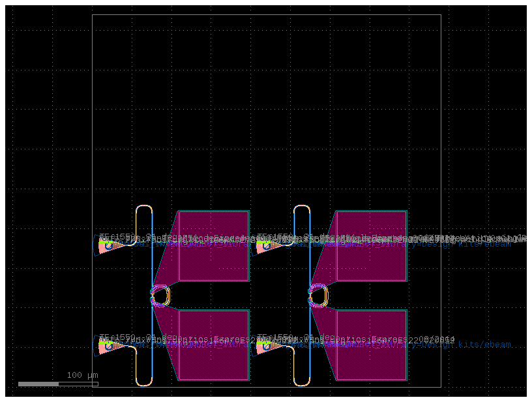Select the right circuit's waveguide loop coupler
The image size is (532, 402).
coord(318,295)
